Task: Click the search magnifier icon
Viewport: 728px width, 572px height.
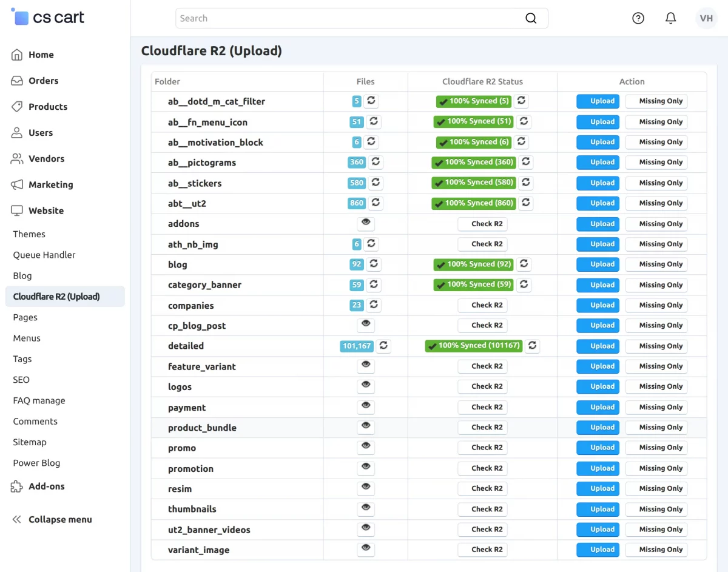Action: 531,18
